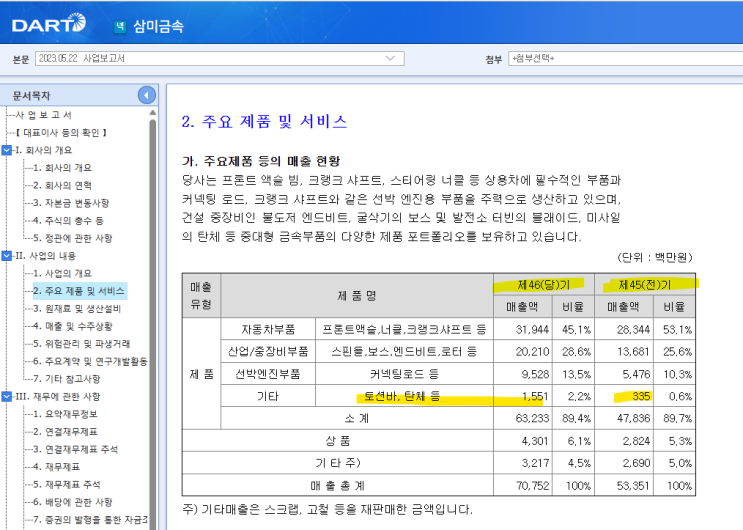Open 【 대표이사 등의 확인 】 entry
The image size is (743, 530).
pos(61,133)
